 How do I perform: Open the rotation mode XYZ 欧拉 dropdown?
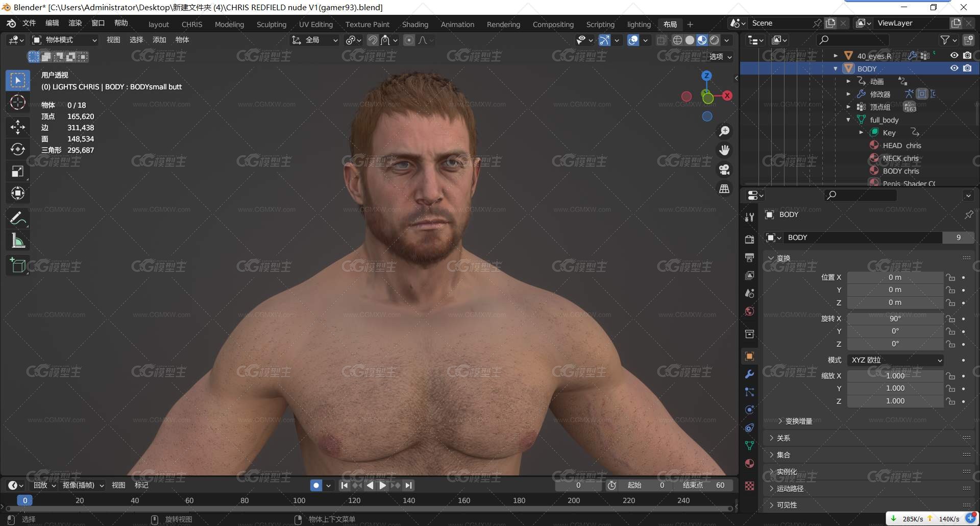pyautogui.click(x=895, y=360)
